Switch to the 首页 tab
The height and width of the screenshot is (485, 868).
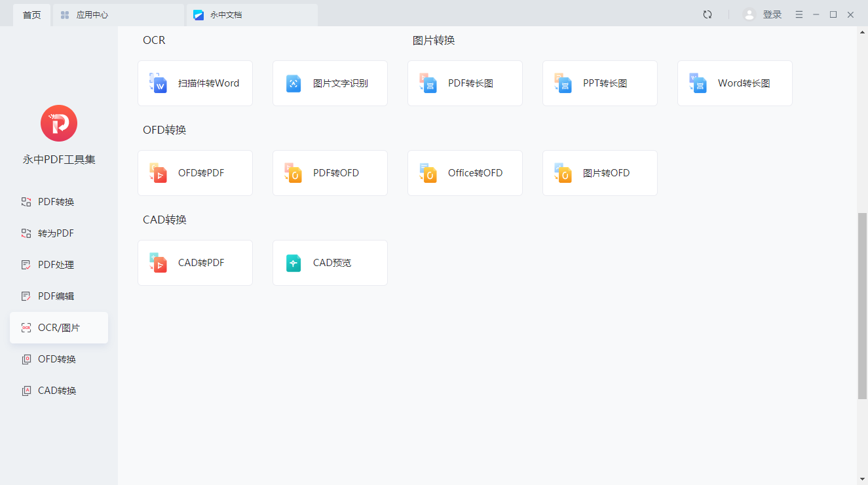pyautogui.click(x=31, y=14)
